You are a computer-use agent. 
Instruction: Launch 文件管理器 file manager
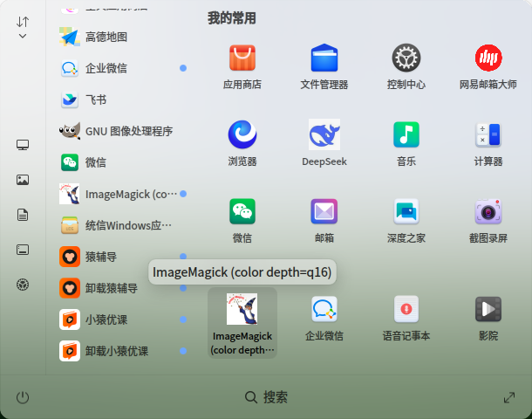[x=324, y=58]
